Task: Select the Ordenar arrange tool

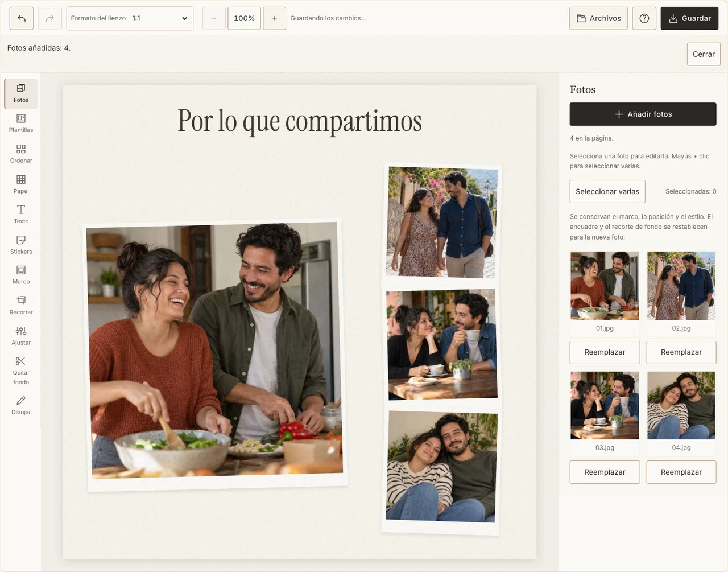Action: [x=21, y=154]
